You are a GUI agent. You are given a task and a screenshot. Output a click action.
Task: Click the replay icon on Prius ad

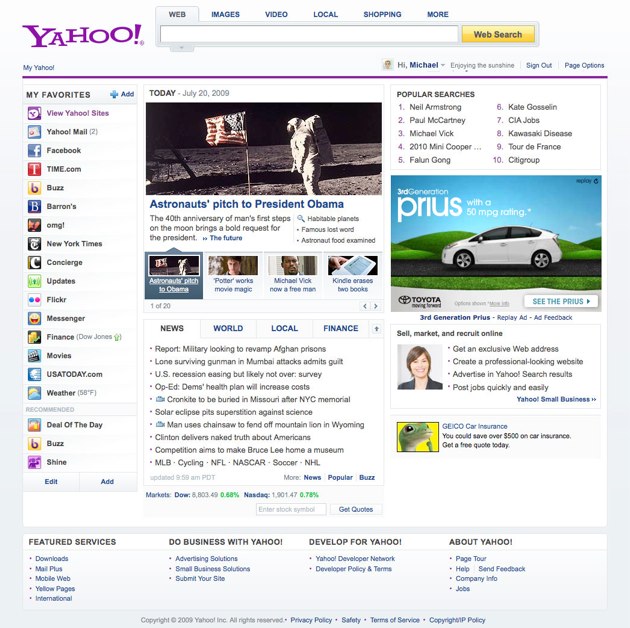pos(596,181)
